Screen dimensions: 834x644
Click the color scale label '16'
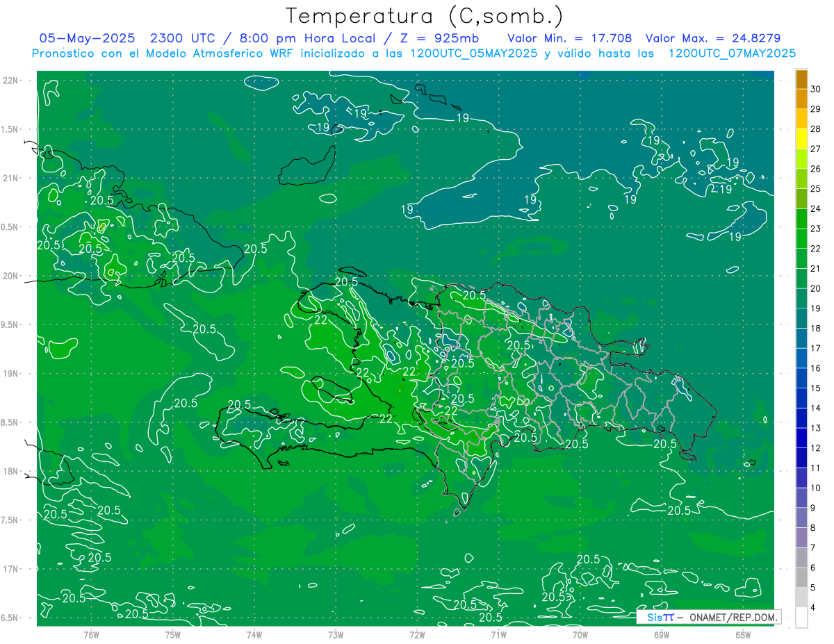(x=816, y=368)
